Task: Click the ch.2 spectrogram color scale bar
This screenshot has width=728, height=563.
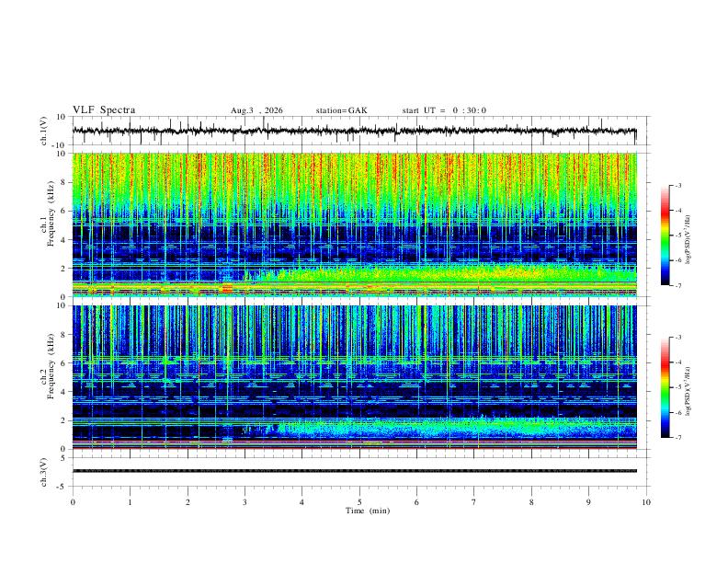Action: 665,387
